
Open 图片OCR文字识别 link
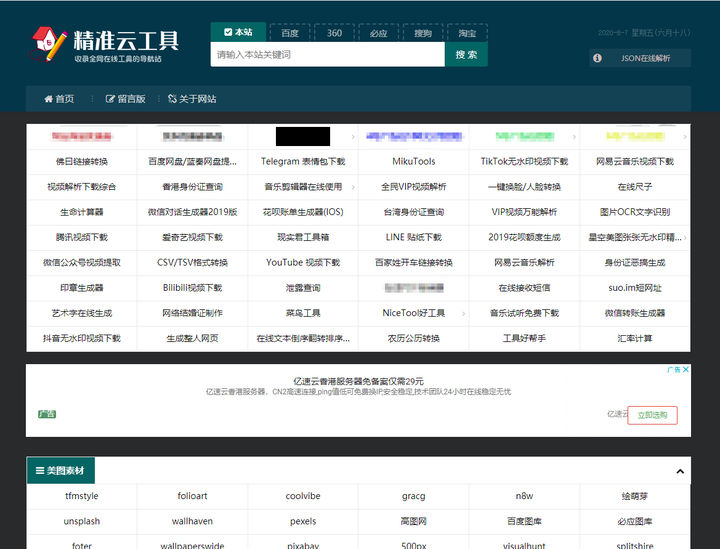point(635,212)
